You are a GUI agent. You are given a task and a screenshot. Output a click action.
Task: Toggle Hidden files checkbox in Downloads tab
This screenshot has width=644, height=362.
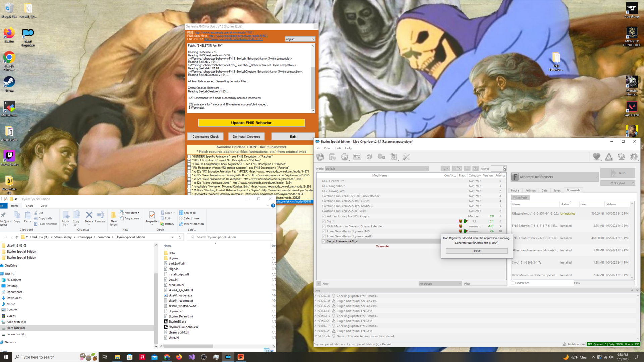coord(513,283)
